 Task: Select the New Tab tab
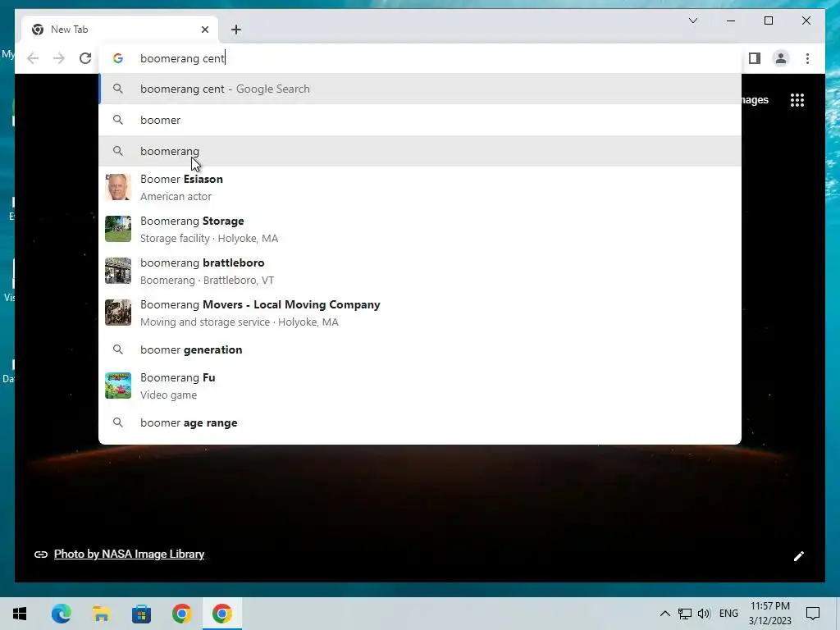click(x=120, y=30)
